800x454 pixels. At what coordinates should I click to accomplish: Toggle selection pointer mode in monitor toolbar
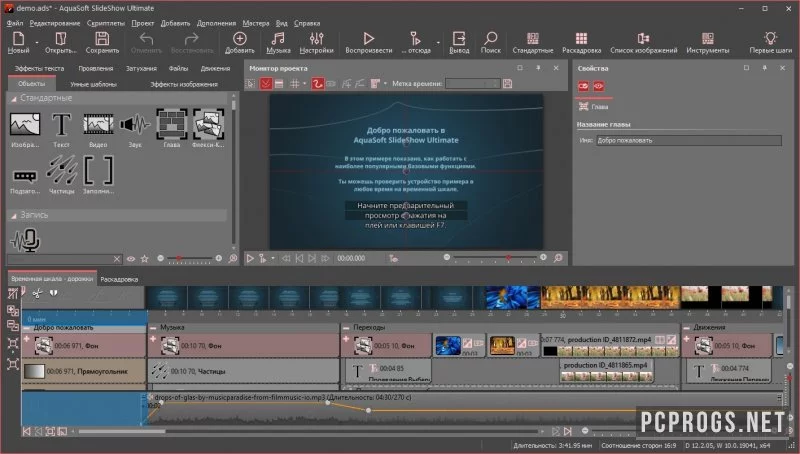point(251,84)
